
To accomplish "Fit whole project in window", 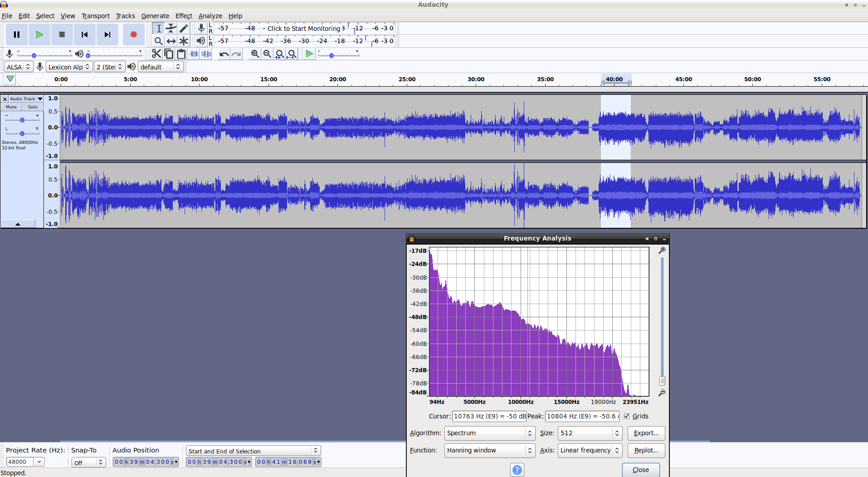I will [292, 54].
